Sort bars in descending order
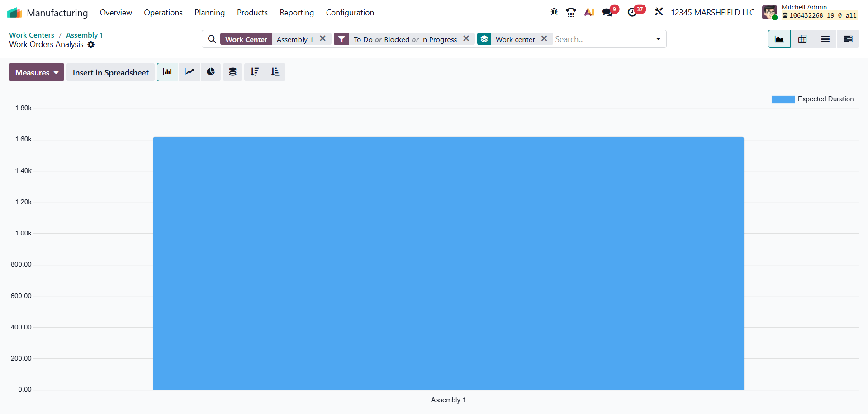 255,72
